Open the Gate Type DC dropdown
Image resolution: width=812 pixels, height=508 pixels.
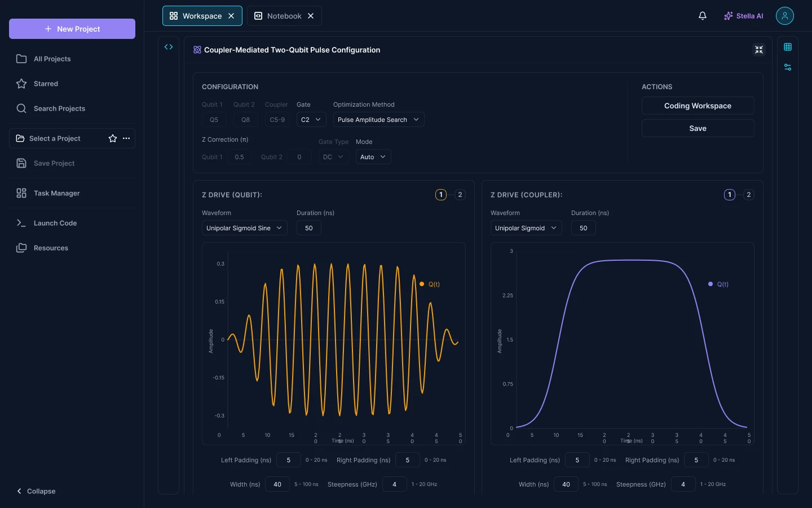pos(333,157)
